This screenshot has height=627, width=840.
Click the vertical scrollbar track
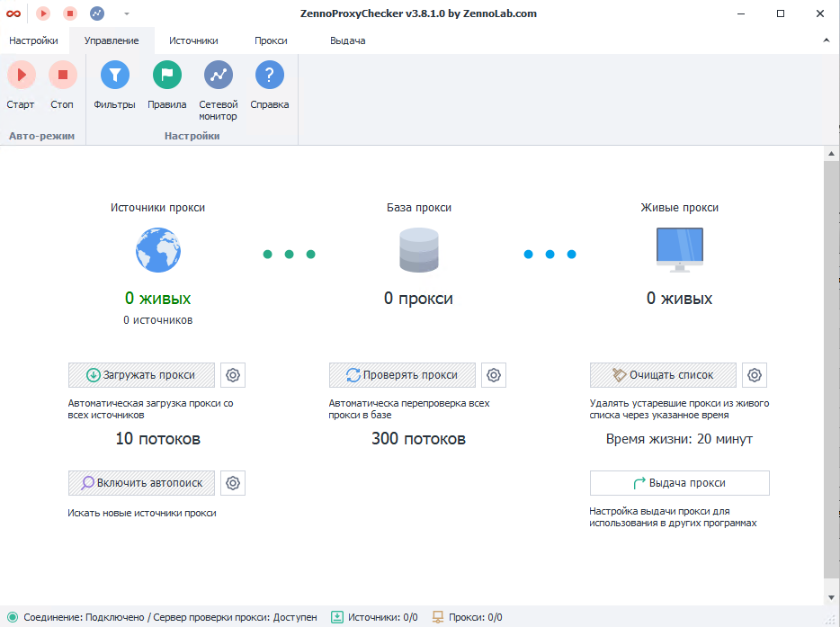[831, 370]
